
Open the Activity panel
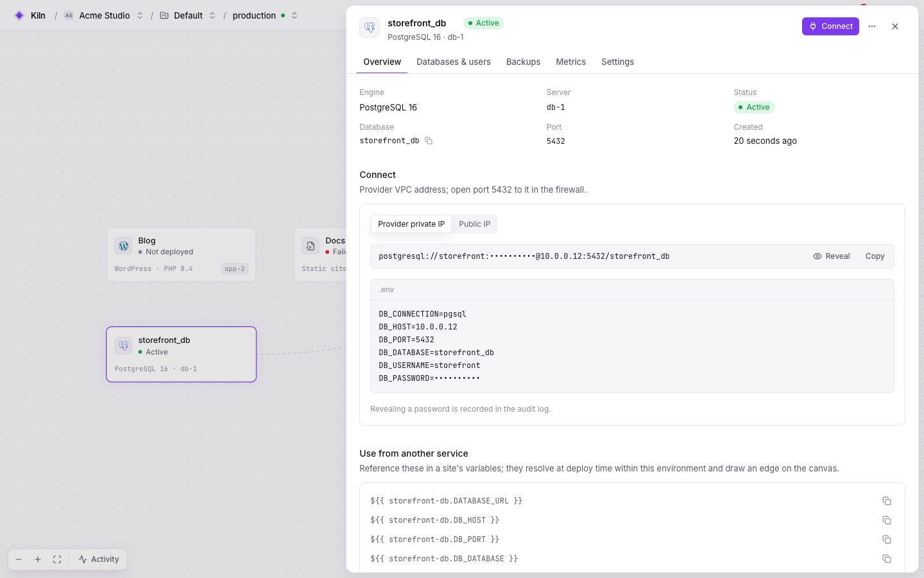click(x=99, y=559)
